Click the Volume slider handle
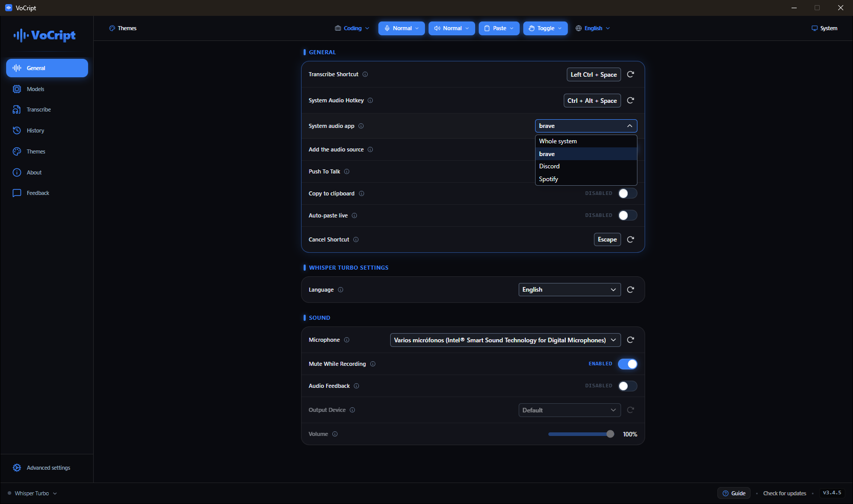The height and width of the screenshot is (504, 853). click(610, 434)
